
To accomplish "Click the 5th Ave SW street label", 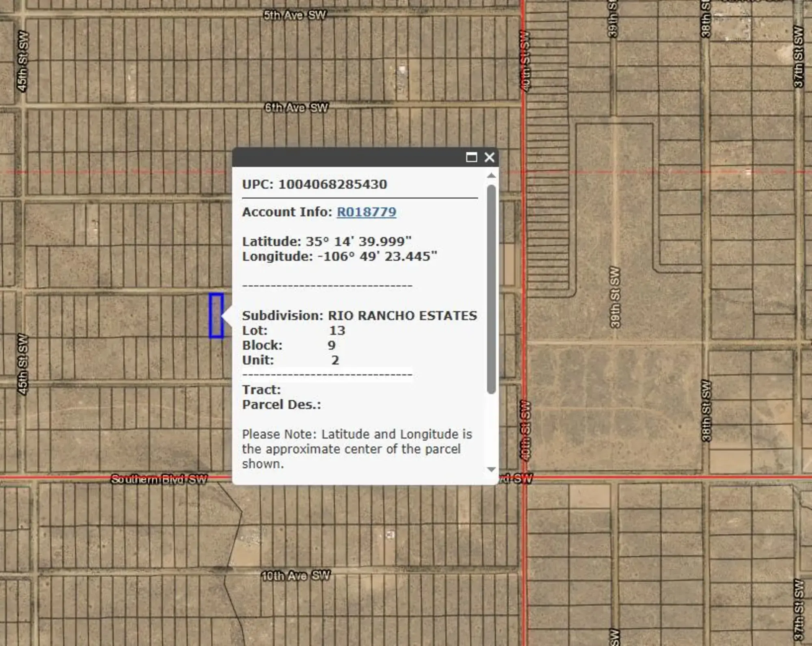I will [x=295, y=15].
